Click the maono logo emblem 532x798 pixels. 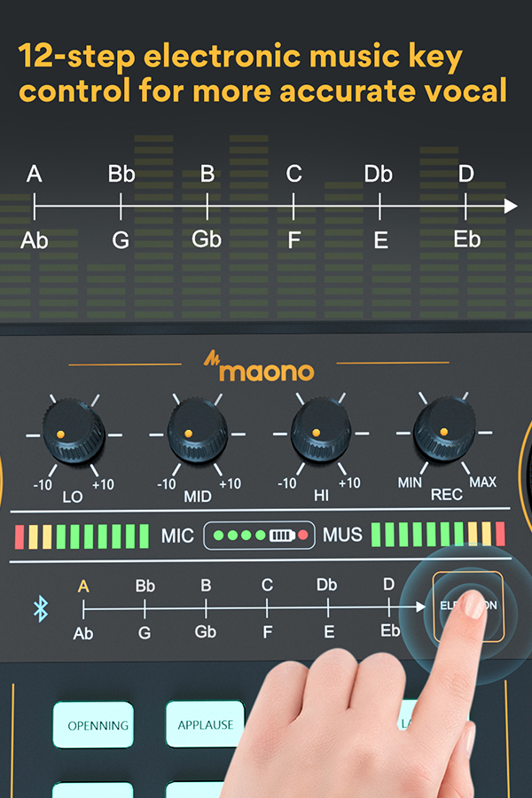pos(211,358)
